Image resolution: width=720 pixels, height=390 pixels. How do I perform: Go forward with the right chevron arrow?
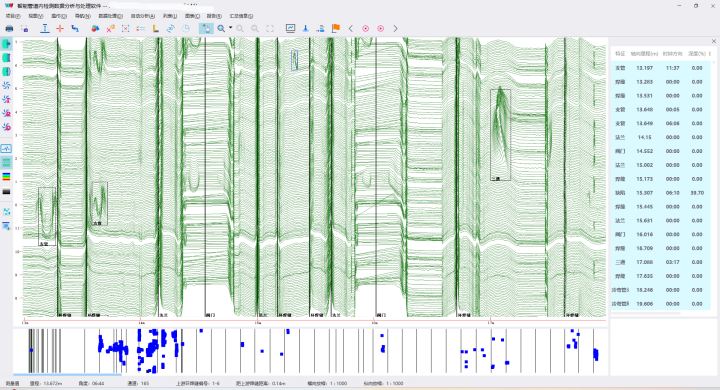[x=395, y=28]
